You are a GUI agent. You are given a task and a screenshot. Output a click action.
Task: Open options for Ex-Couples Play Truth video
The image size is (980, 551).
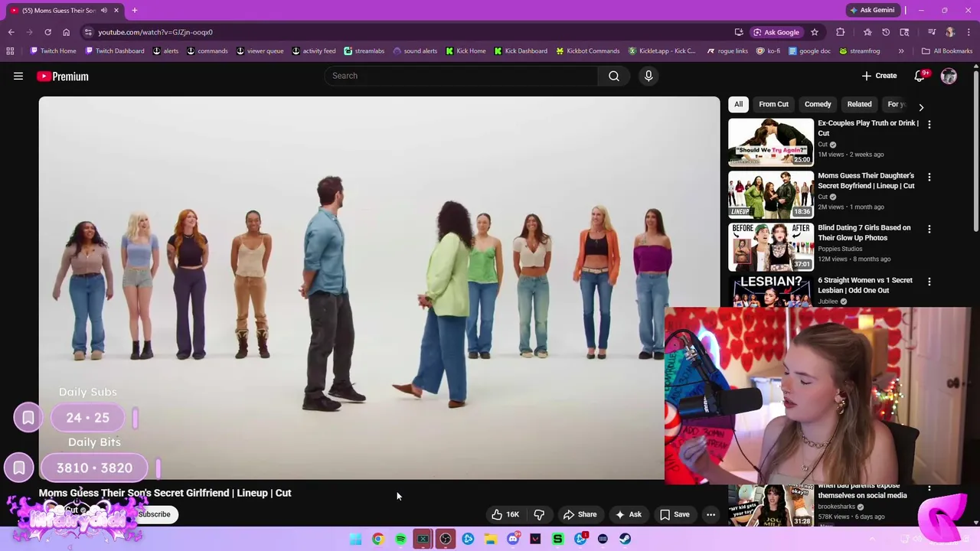point(929,124)
